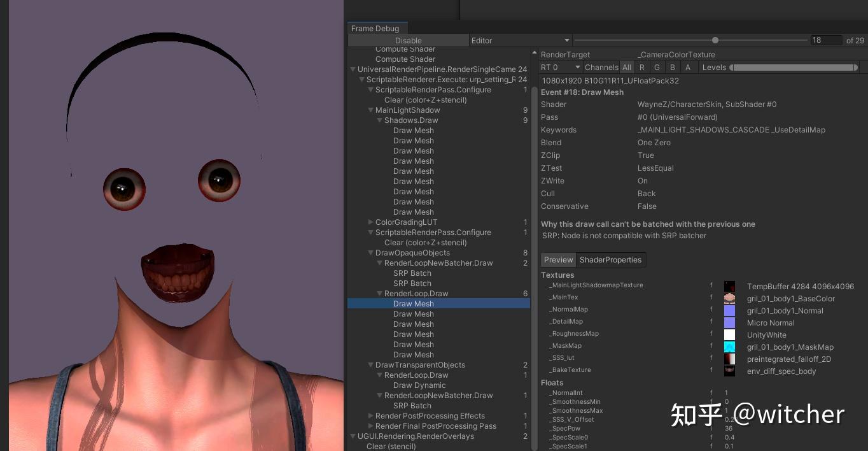The width and height of the screenshot is (868, 451).
Task: Click the _NormalMap gril_01_body1_Normal texture preview
Action: click(729, 310)
